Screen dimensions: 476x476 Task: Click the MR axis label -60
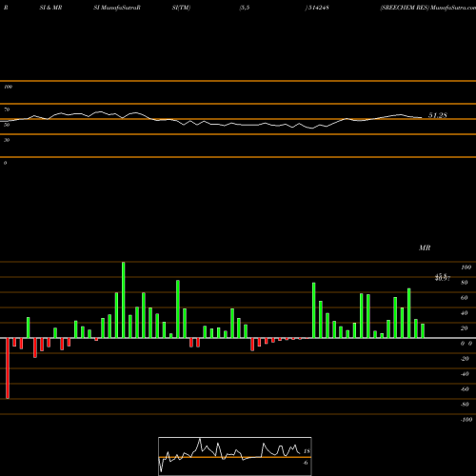click(x=465, y=389)
